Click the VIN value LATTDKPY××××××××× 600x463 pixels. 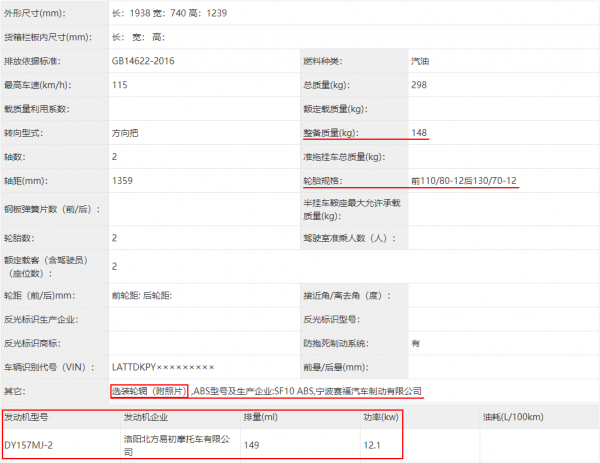point(163,367)
